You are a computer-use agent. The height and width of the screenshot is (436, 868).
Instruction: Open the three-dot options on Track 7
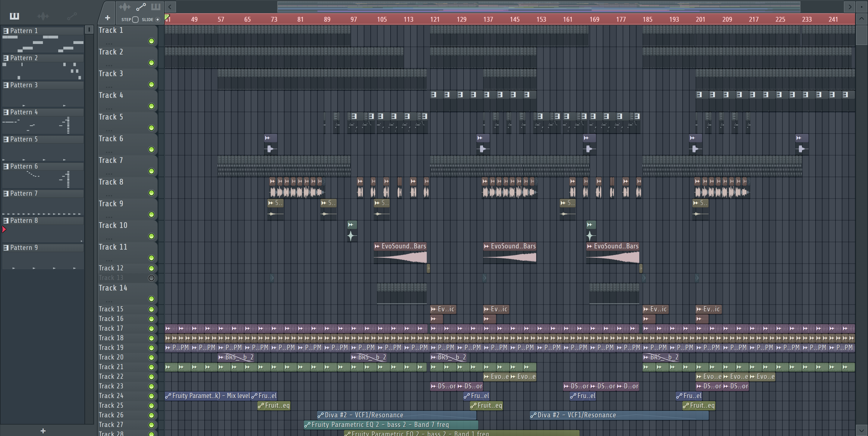(108, 174)
